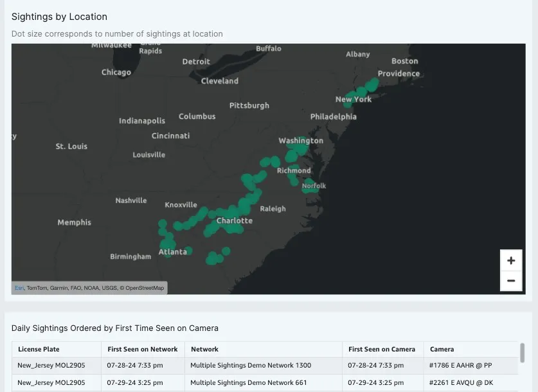Click the Raleigh label on map
Image resolution: width=538 pixels, height=392 pixels.
click(273, 209)
